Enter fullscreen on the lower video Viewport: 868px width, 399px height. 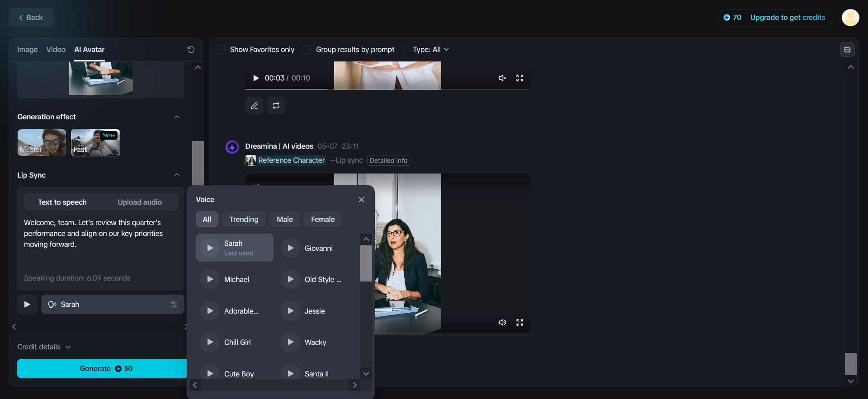tap(519, 323)
